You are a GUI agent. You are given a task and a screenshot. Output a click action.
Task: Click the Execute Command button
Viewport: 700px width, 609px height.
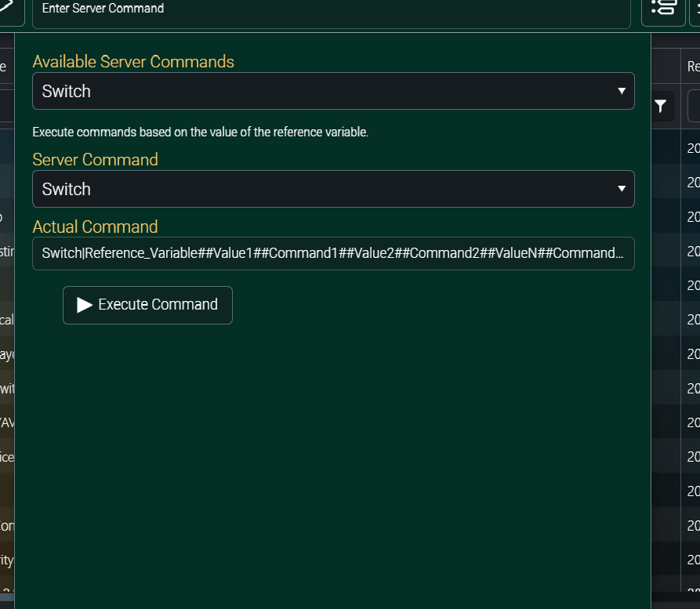[x=147, y=305]
